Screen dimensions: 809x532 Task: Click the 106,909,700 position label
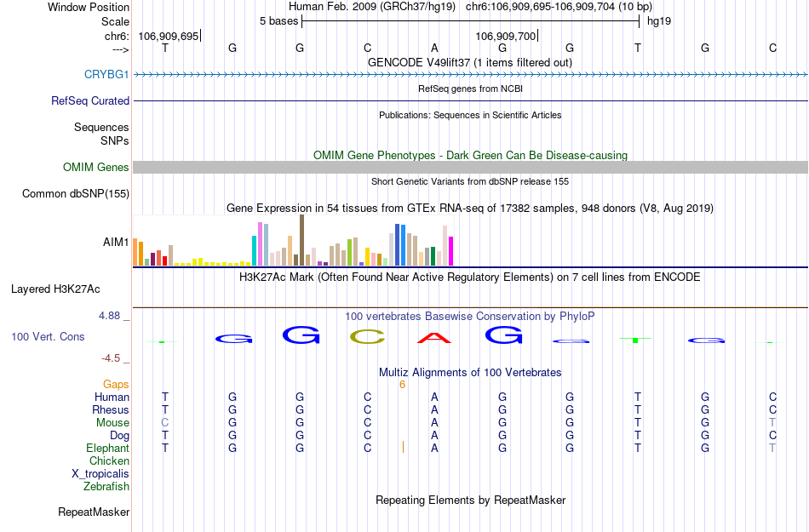[x=506, y=36]
